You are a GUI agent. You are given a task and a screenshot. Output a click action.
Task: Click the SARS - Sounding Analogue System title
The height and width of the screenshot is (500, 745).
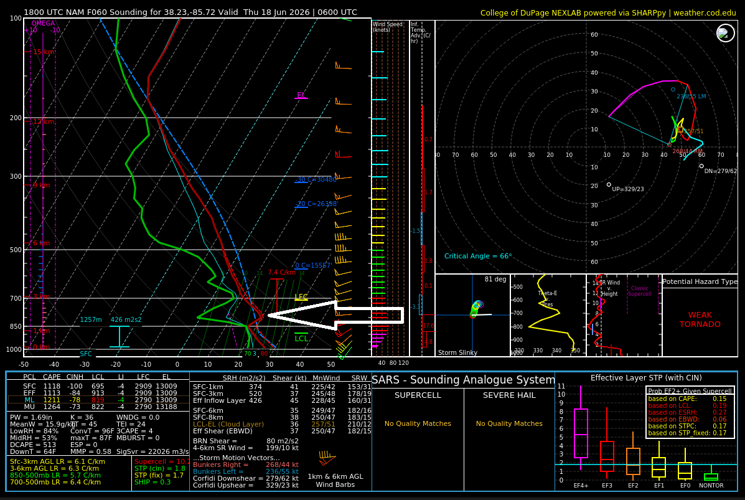(463, 380)
